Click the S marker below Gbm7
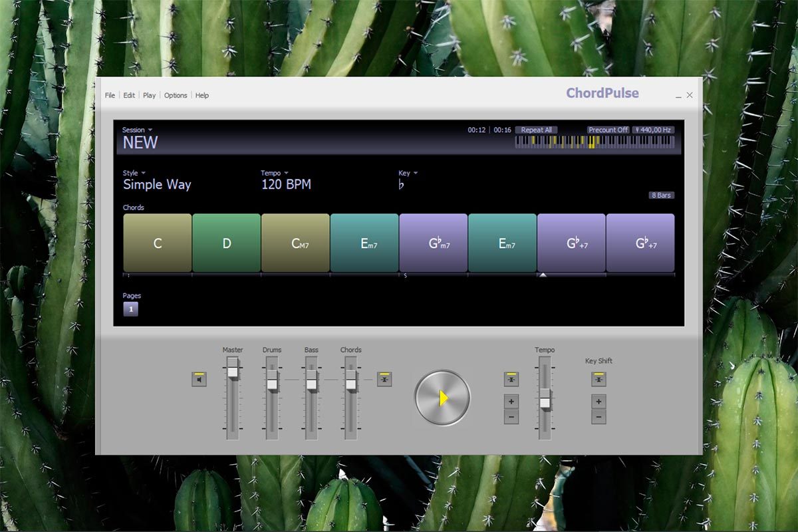The height and width of the screenshot is (532, 798). tap(405, 276)
